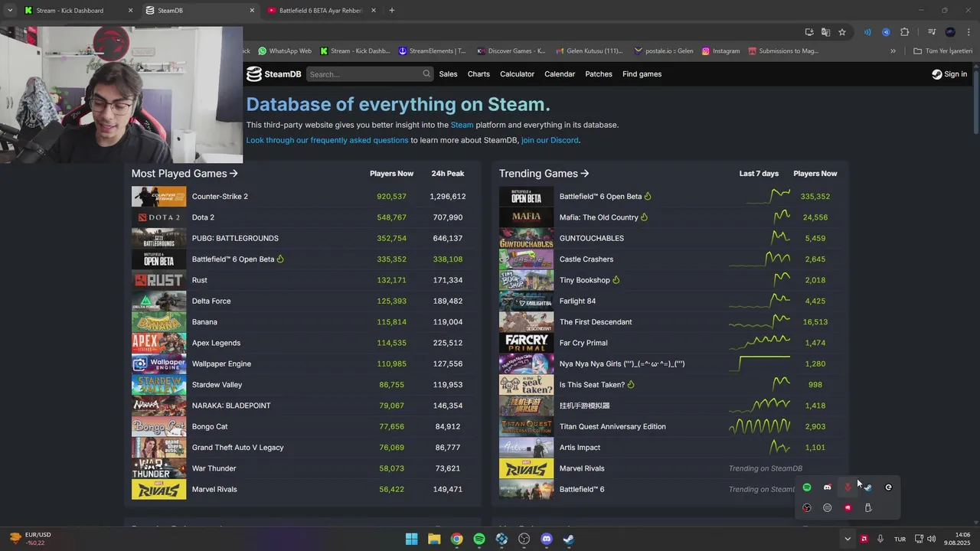The image size is (980, 551).
Task: Close the SteamDB browser tab
Action: 252,11
